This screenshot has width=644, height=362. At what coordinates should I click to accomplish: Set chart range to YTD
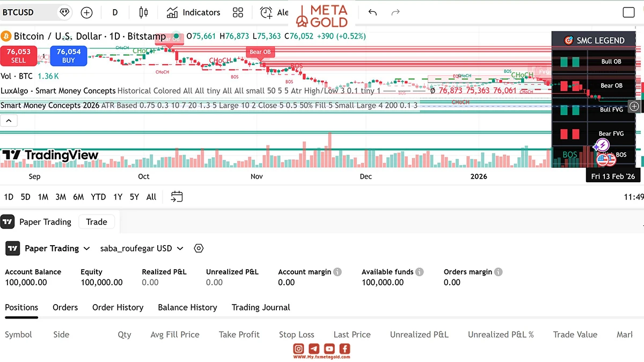click(x=98, y=197)
